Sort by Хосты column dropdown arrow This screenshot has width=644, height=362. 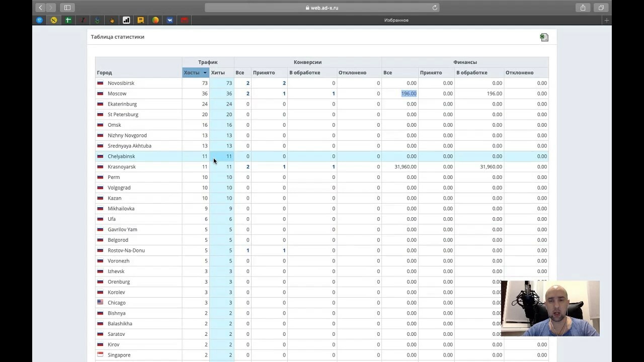(205, 73)
